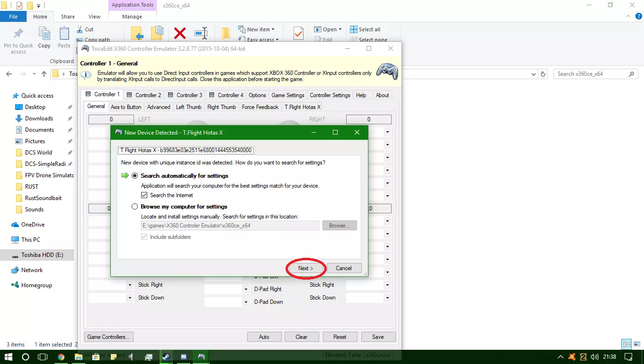Screen dimensions: 644x364
Task: Open the left stick's Stick Right dropdown
Action: click(x=130, y=285)
